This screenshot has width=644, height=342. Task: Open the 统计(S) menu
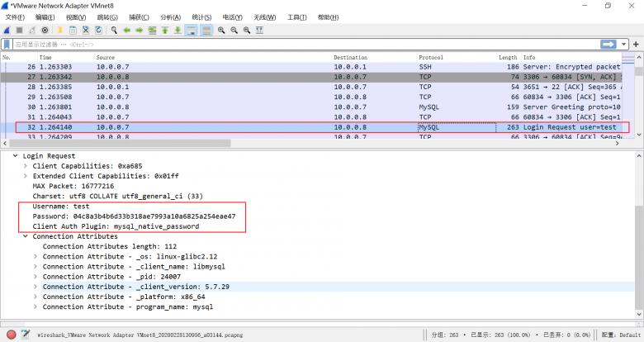[201, 17]
